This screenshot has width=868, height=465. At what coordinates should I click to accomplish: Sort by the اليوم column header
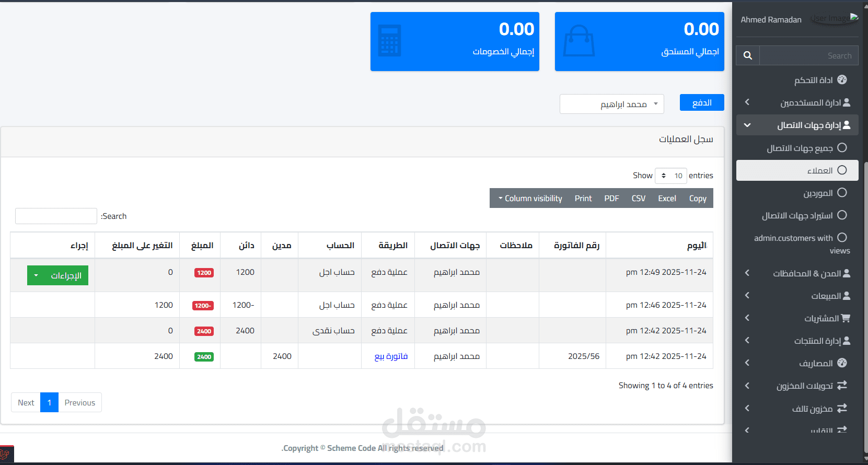(659, 245)
